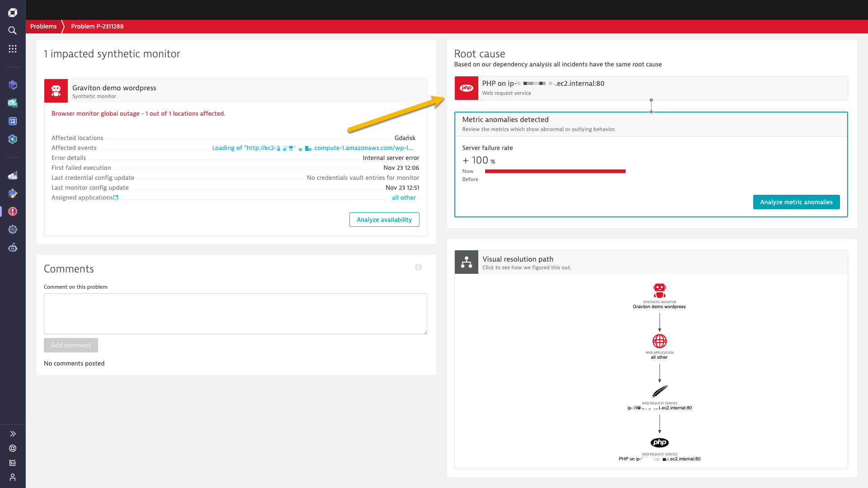Image resolution: width=868 pixels, height=488 pixels.
Task: Click the comments info icon
Action: [x=418, y=267]
